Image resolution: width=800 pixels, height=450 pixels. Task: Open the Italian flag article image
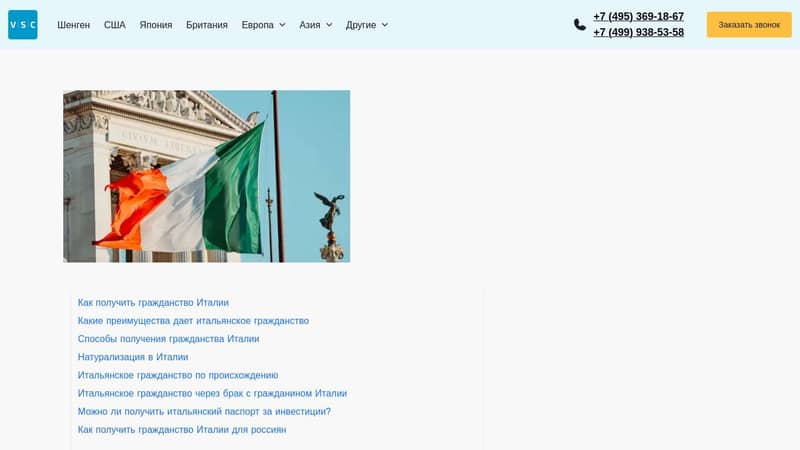point(207,177)
